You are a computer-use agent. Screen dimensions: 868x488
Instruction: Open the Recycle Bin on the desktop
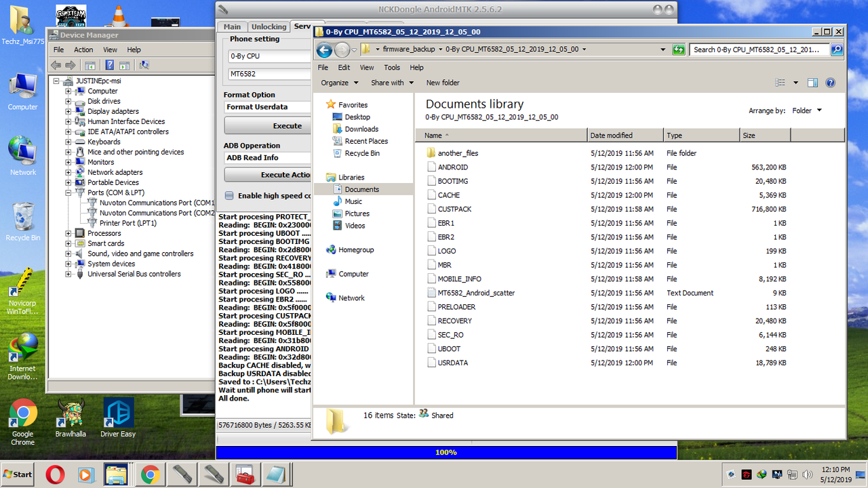point(23,222)
